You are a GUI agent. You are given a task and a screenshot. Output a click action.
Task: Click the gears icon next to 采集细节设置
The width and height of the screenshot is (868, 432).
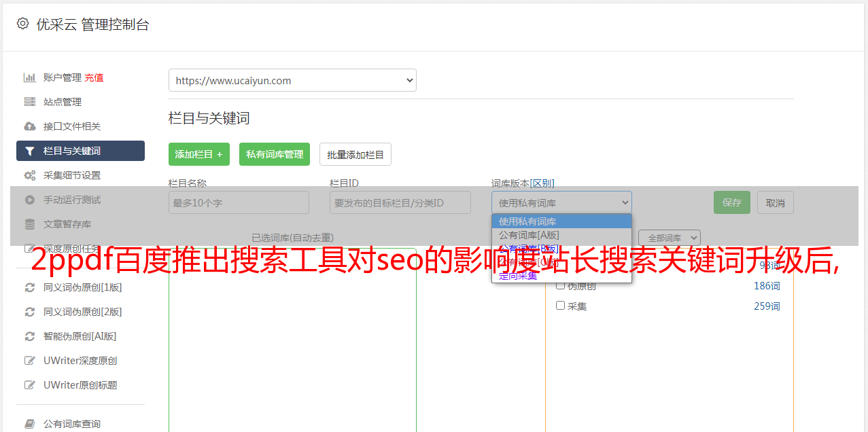pos(29,175)
